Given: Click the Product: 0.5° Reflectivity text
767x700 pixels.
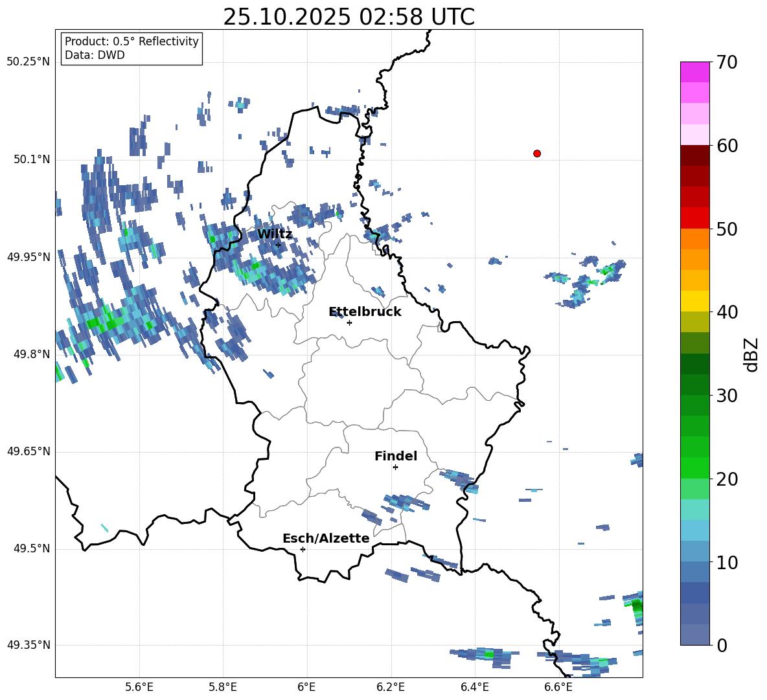Looking at the screenshot, I should click(132, 41).
